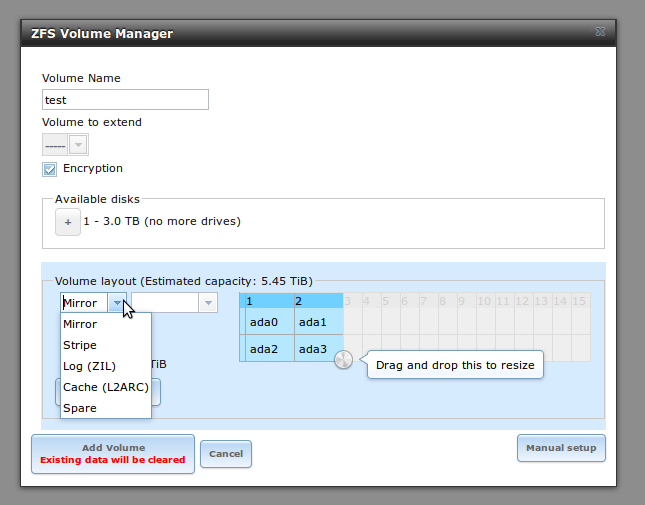This screenshot has height=505, width=645.
Task: Select Stripe from the layout list
Action: 106,345
